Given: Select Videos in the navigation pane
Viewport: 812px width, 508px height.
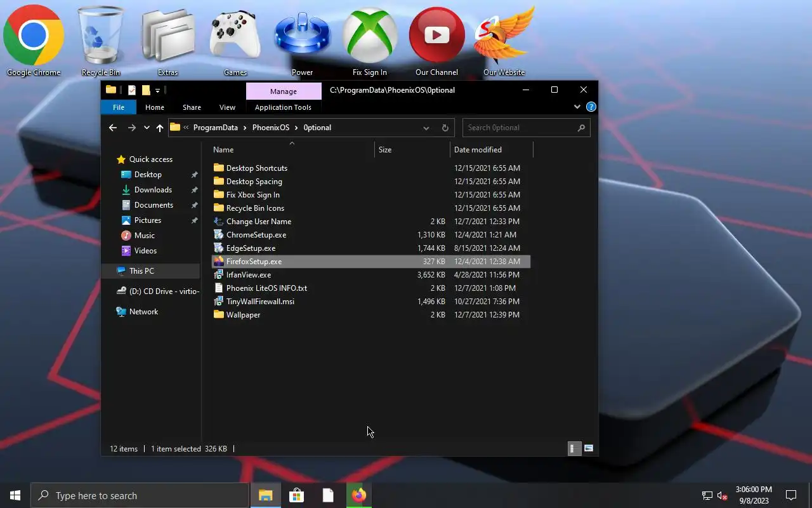Looking at the screenshot, I should (x=145, y=251).
